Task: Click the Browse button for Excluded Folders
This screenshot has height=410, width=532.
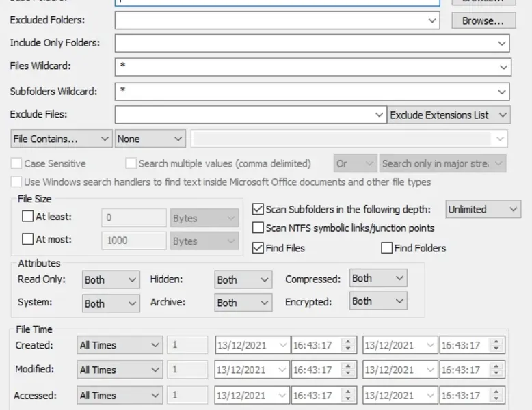Action: point(483,20)
